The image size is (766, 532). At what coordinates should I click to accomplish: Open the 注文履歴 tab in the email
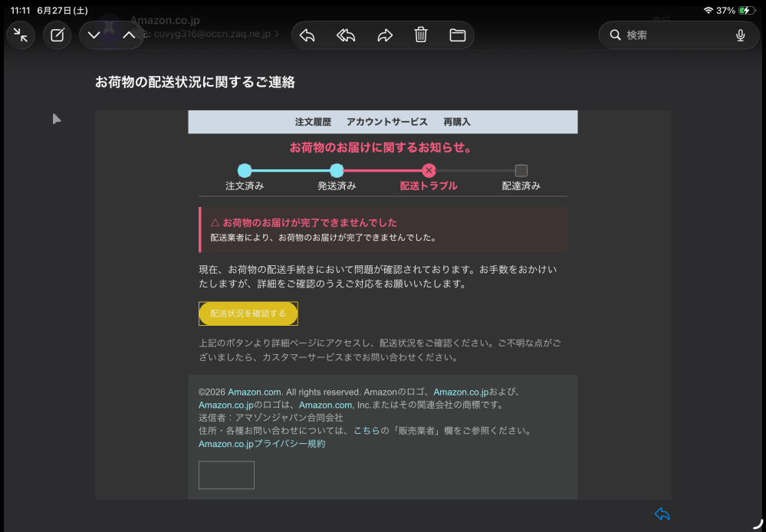coord(313,122)
